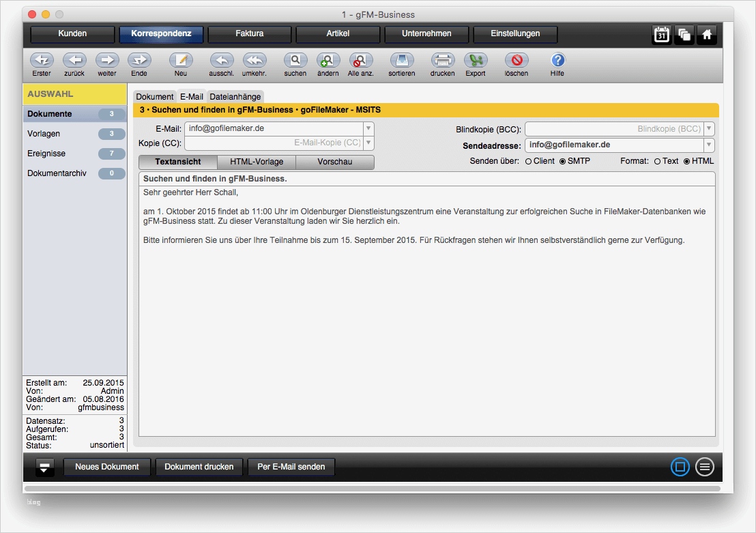756x533 pixels.
Task: Choose Client as the sending method
Action: [x=527, y=161]
